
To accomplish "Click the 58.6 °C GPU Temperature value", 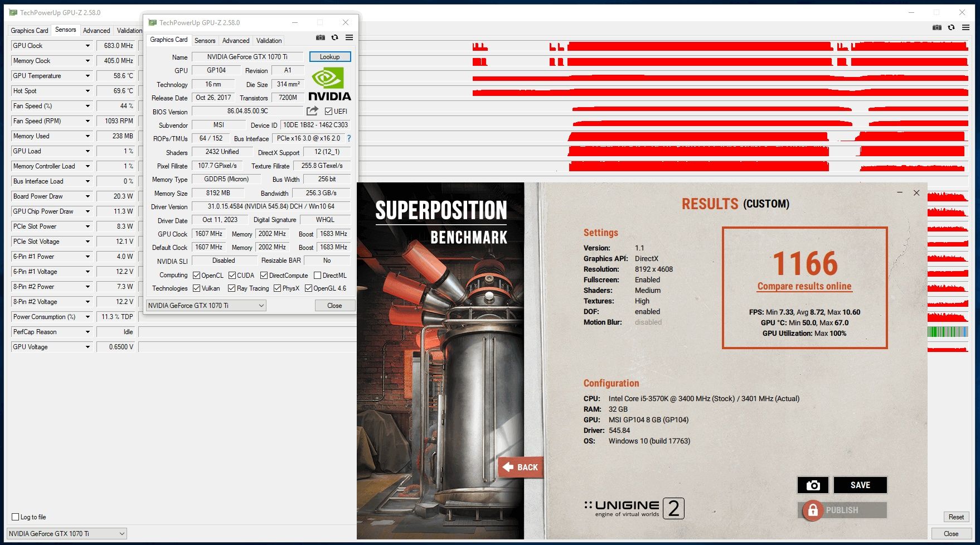I will click(x=115, y=76).
